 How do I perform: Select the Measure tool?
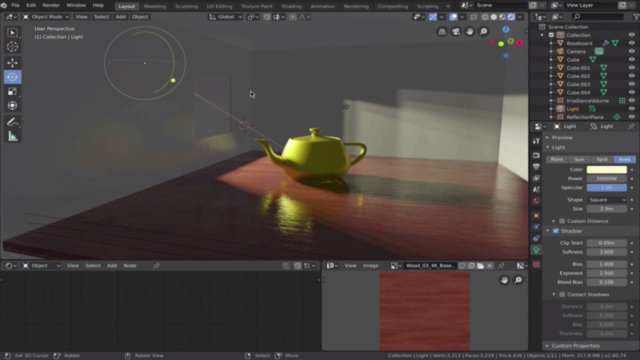coord(12,136)
